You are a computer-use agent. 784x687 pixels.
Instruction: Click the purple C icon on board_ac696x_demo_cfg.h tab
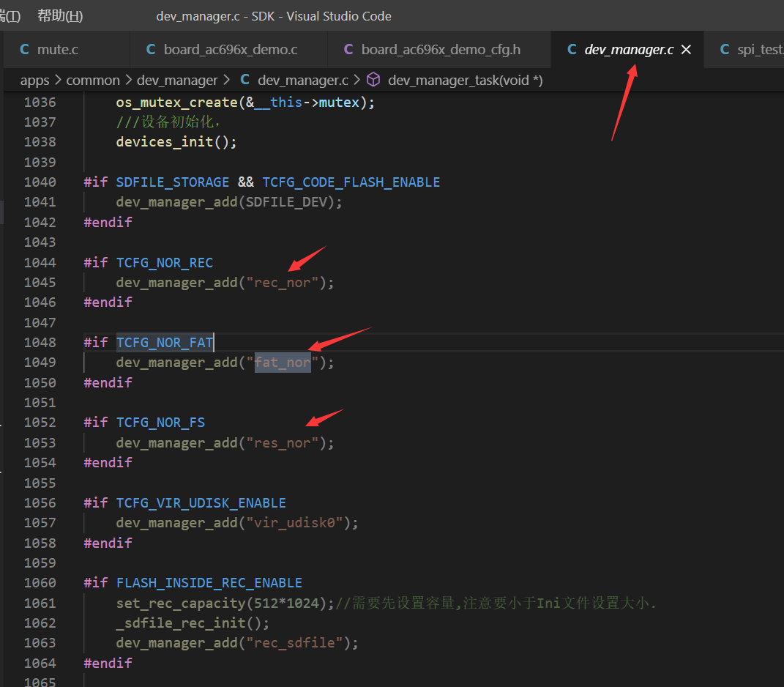[x=348, y=50]
